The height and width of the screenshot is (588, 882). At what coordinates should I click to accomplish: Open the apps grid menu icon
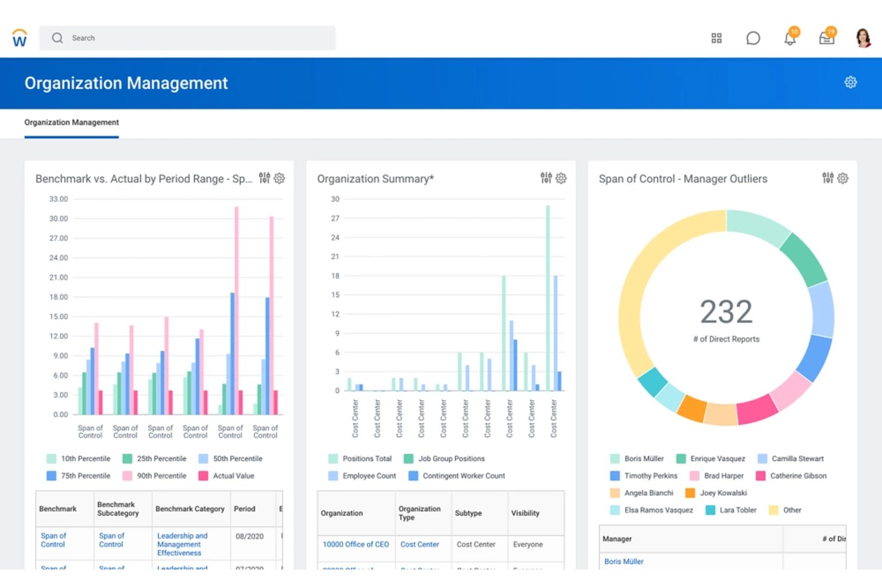point(716,38)
